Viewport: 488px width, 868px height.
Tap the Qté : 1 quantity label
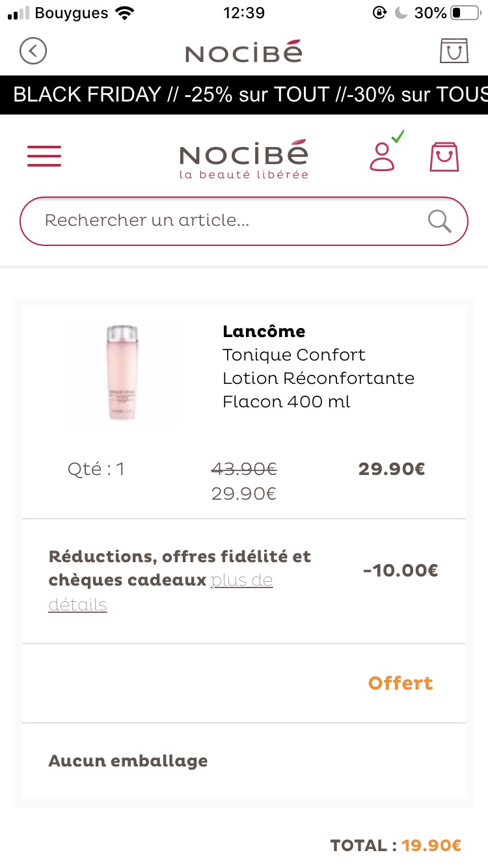click(x=96, y=469)
